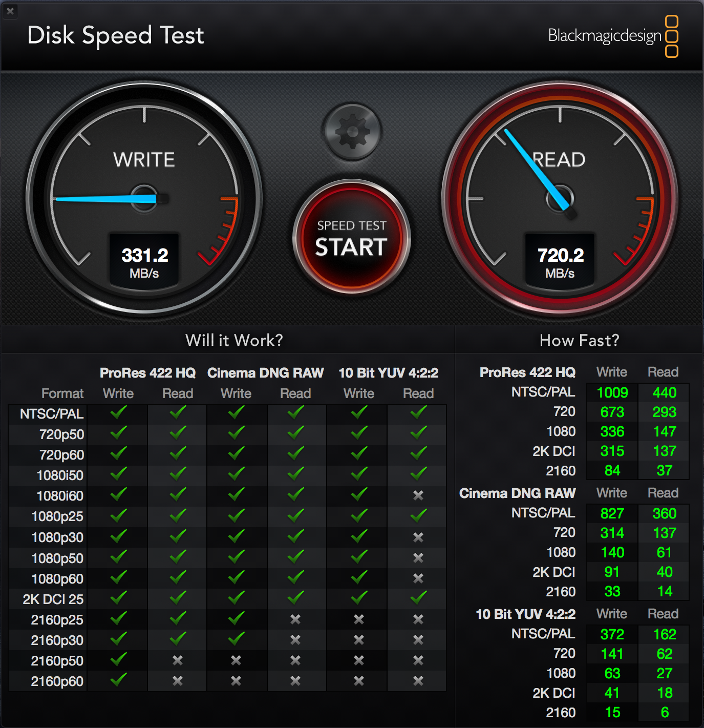Click checkmark for 2160p25 ProRes 422 HQ Read
The height and width of the screenshot is (728, 704).
click(178, 618)
